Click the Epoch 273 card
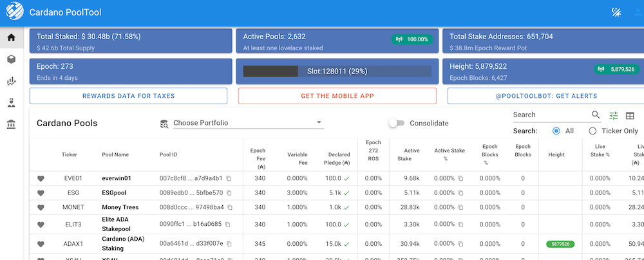 coord(131,71)
